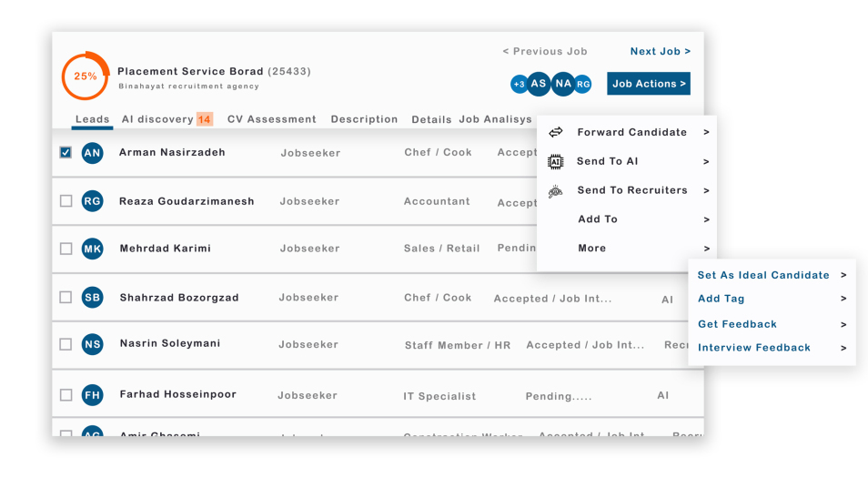Click the Send To Recruiters icon
The image size is (868, 478).
click(x=555, y=191)
